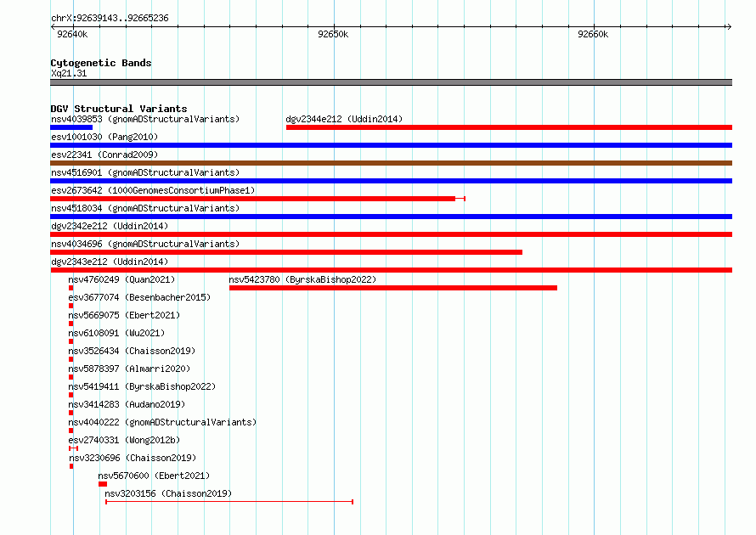Screen dimensions: 756x535
Task: Click the small red nsv3526434 marker
Action: [x=71, y=359]
